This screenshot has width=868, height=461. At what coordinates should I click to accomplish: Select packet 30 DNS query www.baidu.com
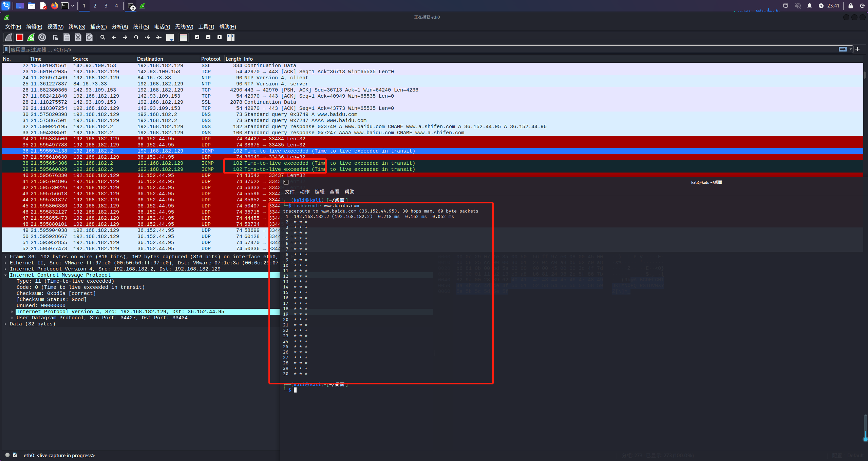(432, 114)
